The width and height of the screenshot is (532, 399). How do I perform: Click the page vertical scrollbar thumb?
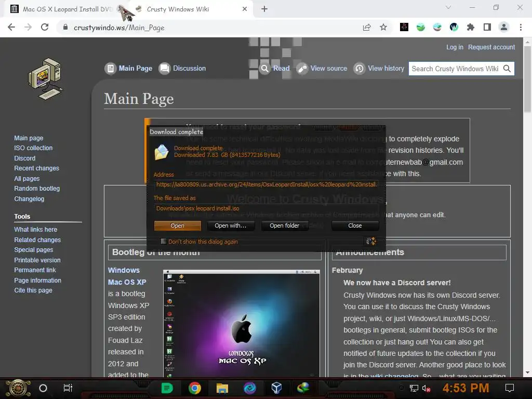527,78
